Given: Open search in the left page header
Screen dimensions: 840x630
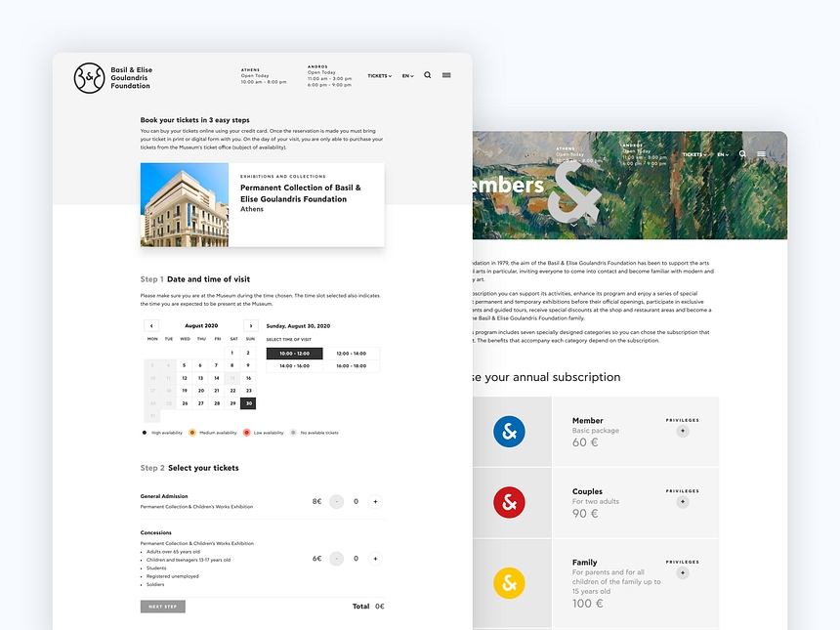Looking at the screenshot, I should (x=428, y=75).
